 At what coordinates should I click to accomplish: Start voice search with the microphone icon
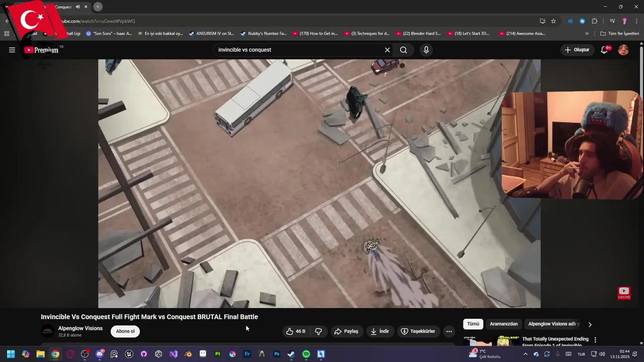(x=426, y=50)
